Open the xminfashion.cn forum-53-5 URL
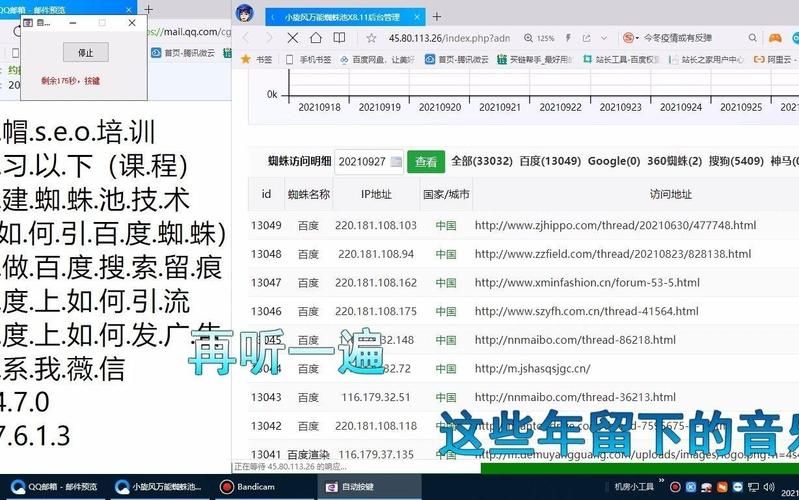This screenshot has width=799, height=500. point(587,282)
